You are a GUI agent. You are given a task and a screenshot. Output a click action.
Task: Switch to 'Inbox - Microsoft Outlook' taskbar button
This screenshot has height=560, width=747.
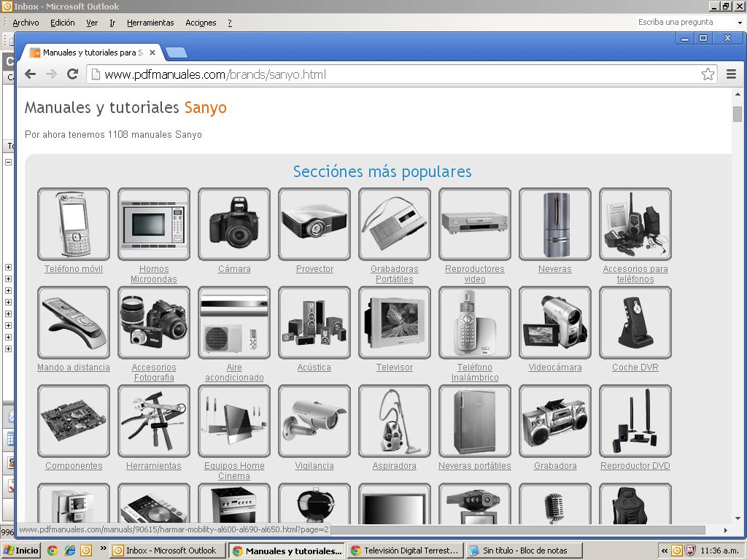coord(167,551)
